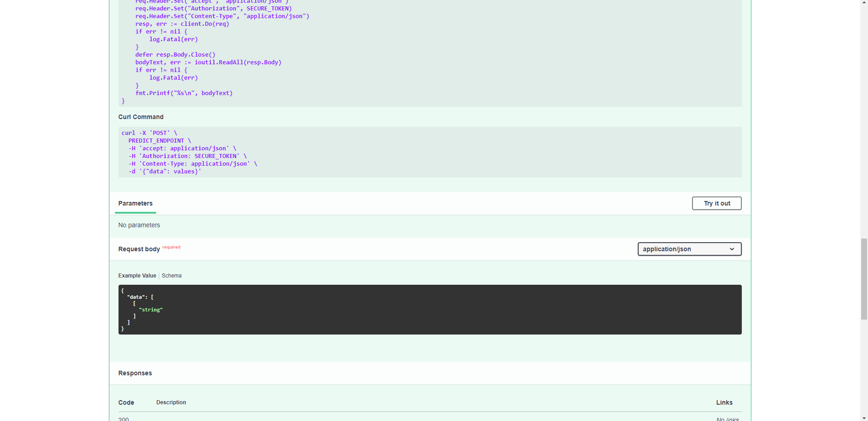Click the Try it out button
The width and height of the screenshot is (868, 421).
[x=716, y=203]
